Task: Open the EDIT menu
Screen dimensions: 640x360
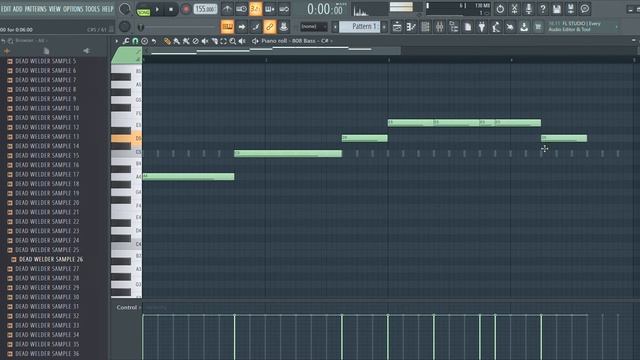Action: tap(6, 9)
